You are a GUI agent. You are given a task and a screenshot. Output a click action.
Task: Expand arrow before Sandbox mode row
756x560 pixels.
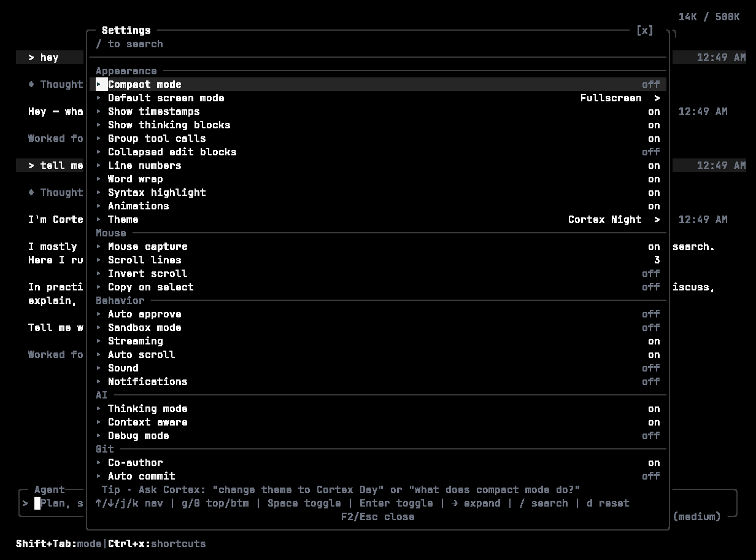pyautogui.click(x=99, y=327)
